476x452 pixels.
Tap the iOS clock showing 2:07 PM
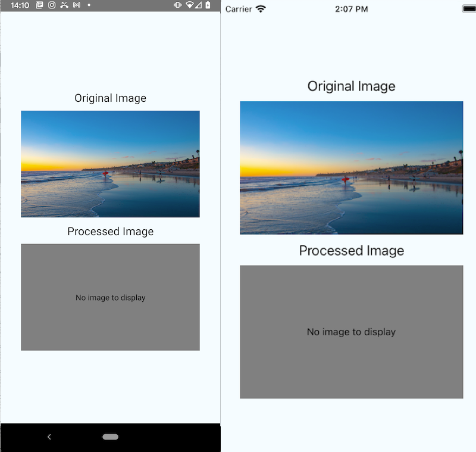[352, 9]
